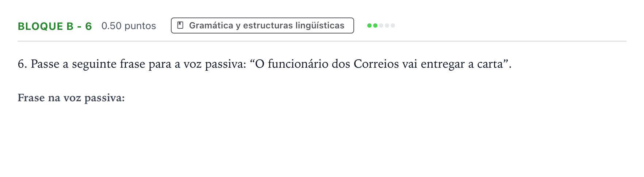Click the 0.50 puntos score label
This screenshot has width=644, height=177.
[129, 26]
